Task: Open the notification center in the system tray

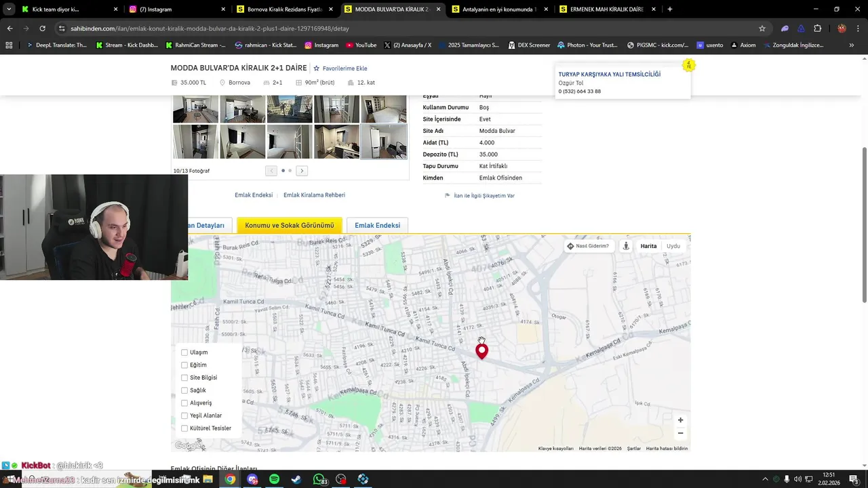Action: tap(854, 479)
